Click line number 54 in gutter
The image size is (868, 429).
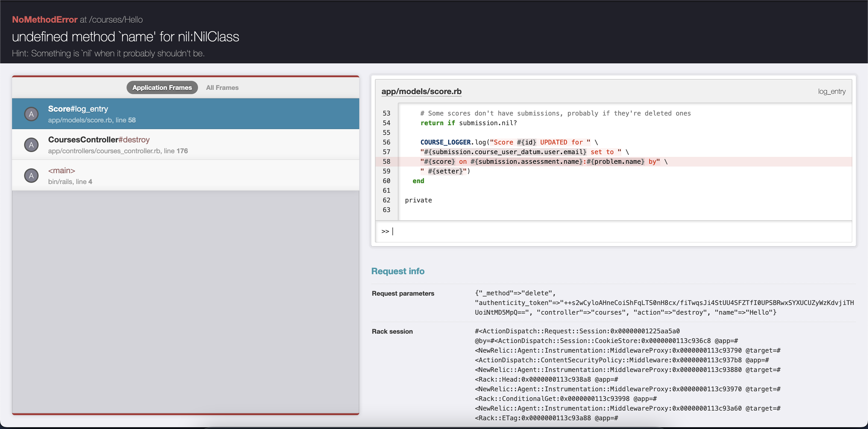pos(386,123)
